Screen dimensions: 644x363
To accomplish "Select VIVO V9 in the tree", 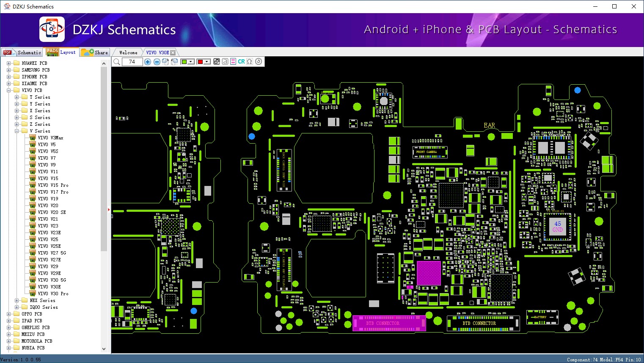I will [x=47, y=165].
